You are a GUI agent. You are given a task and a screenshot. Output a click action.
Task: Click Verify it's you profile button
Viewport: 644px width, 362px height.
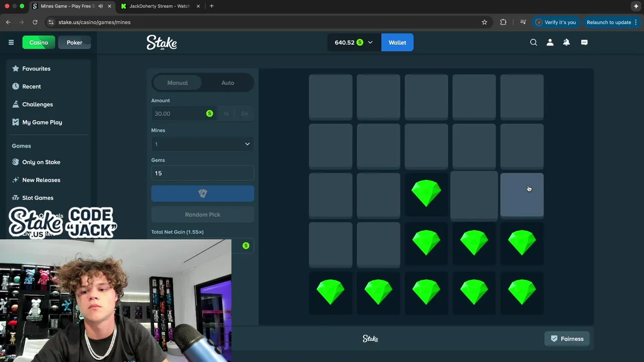click(x=556, y=22)
